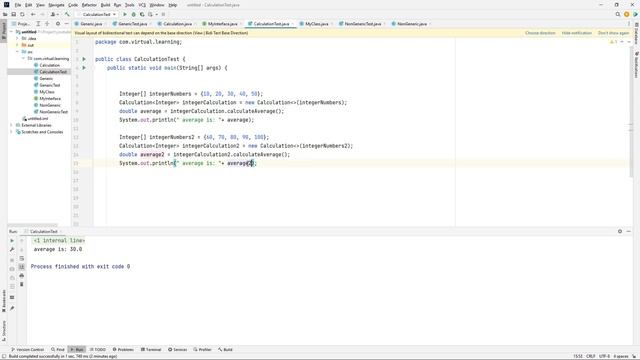The width and height of the screenshot is (640, 360).
Task: Expand Scratches and Consoles node
Action: 11,132
